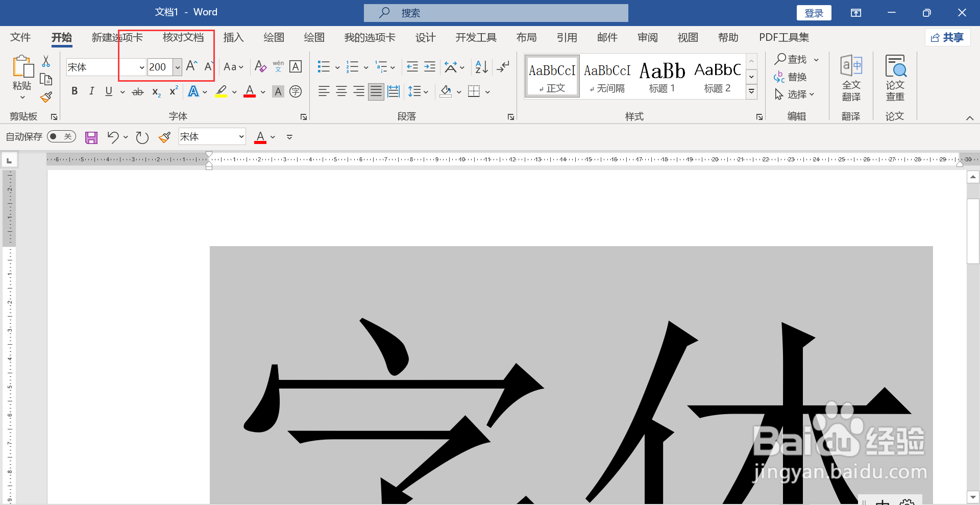Viewport: 980px width, 505px height.
Task: Open the font name dropdown in ribbon
Action: (x=142, y=67)
